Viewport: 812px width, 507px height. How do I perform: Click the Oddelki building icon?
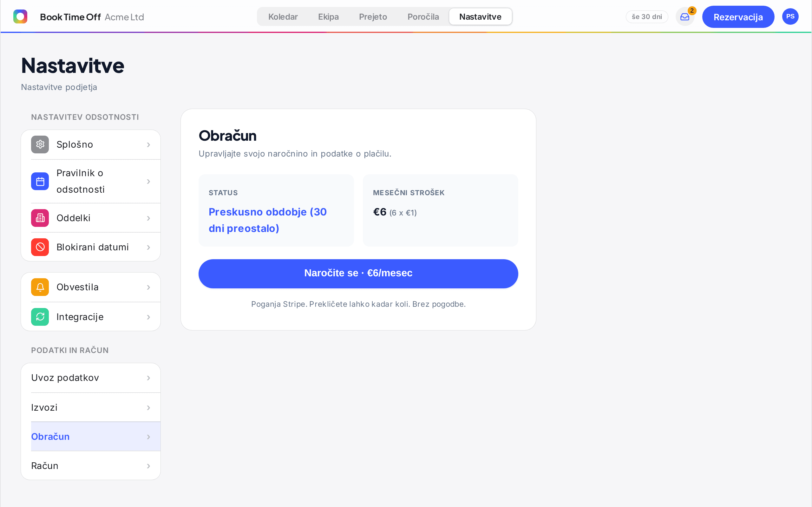pos(40,218)
